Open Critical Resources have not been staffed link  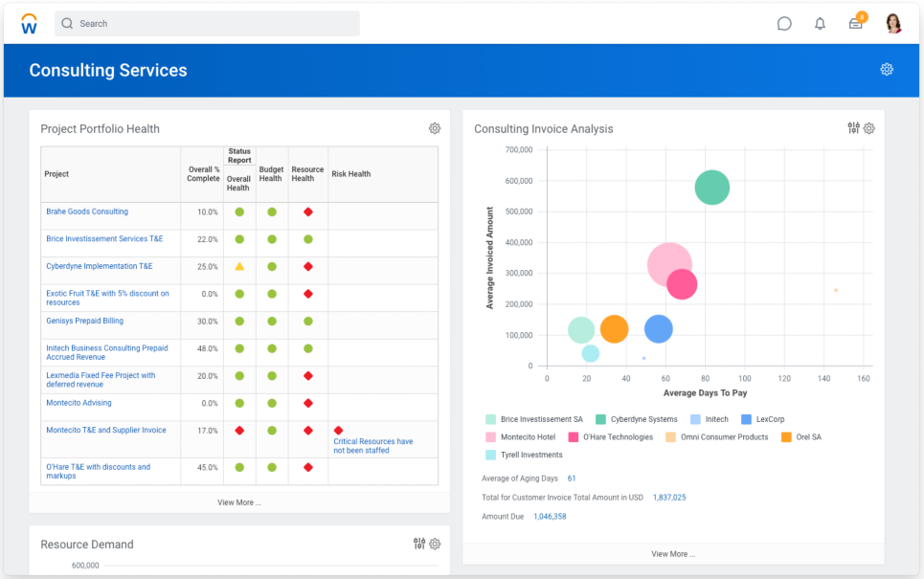[x=373, y=446]
